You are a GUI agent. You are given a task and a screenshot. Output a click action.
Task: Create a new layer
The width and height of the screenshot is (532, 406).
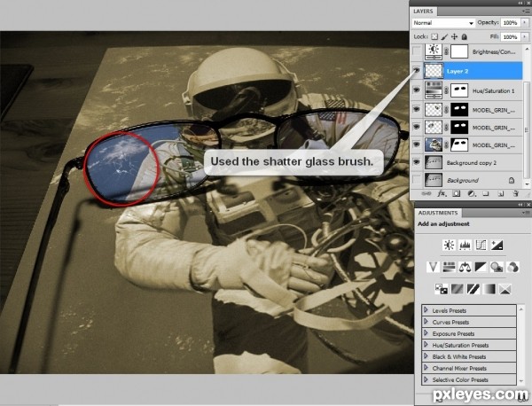[500, 193]
